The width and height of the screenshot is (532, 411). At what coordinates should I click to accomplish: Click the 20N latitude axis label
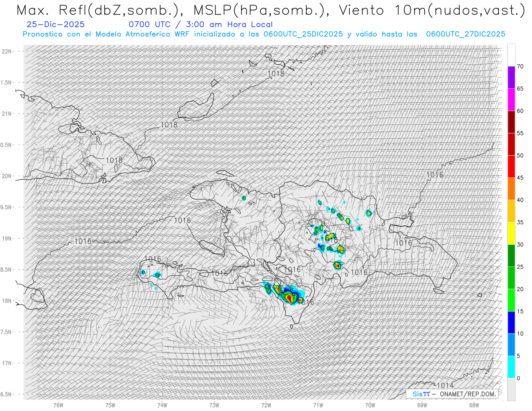[x=7, y=176]
